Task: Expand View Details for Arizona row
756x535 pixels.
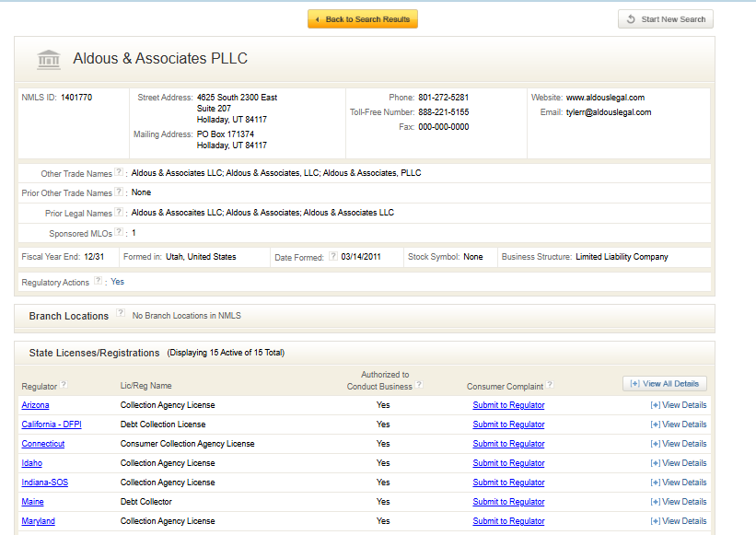Action: click(679, 405)
